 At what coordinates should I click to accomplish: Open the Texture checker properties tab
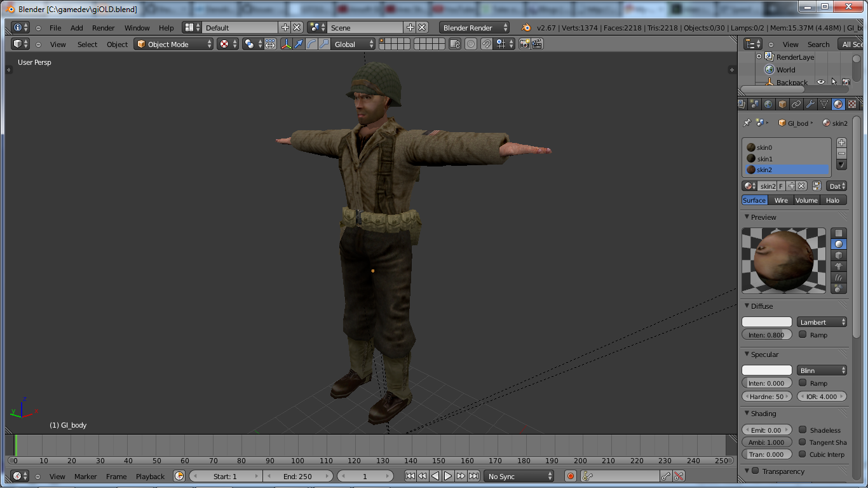pyautogui.click(x=852, y=104)
